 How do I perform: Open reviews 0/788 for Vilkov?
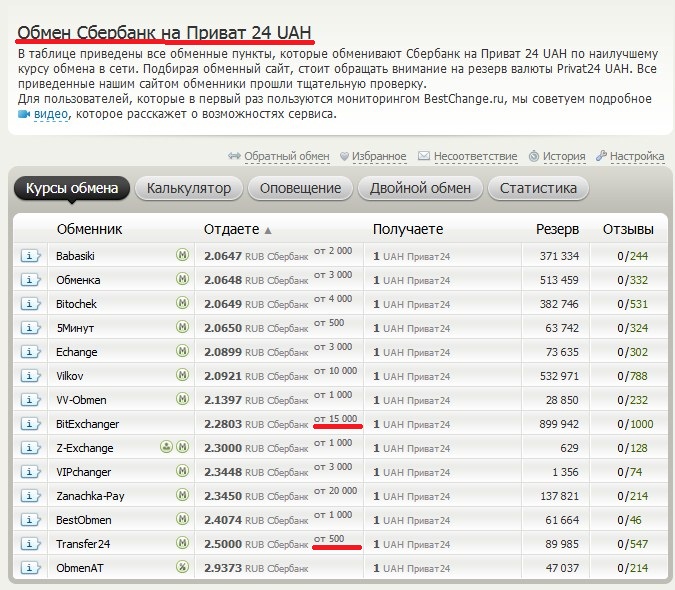tap(632, 376)
